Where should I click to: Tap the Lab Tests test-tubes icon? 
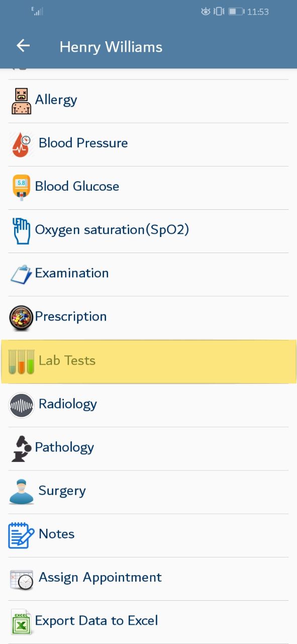click(x=21, y=361)
